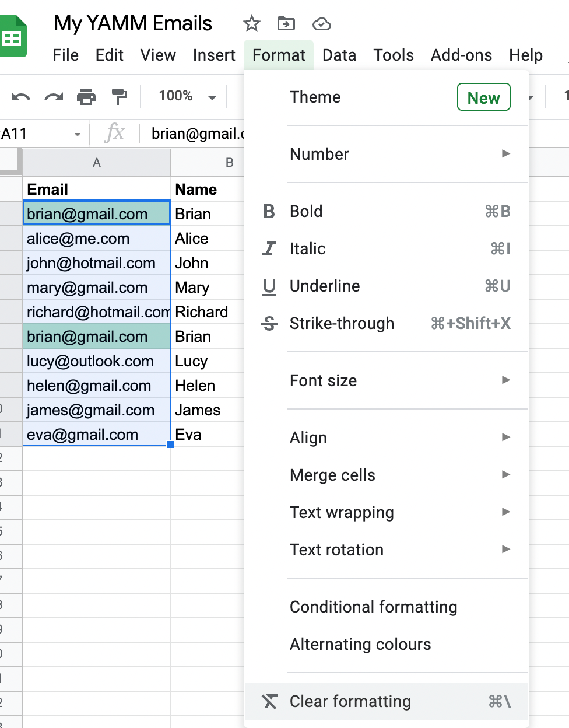Apply Strike-through from the Format menu
Screen dimensions: 569x728
point(342,323)
